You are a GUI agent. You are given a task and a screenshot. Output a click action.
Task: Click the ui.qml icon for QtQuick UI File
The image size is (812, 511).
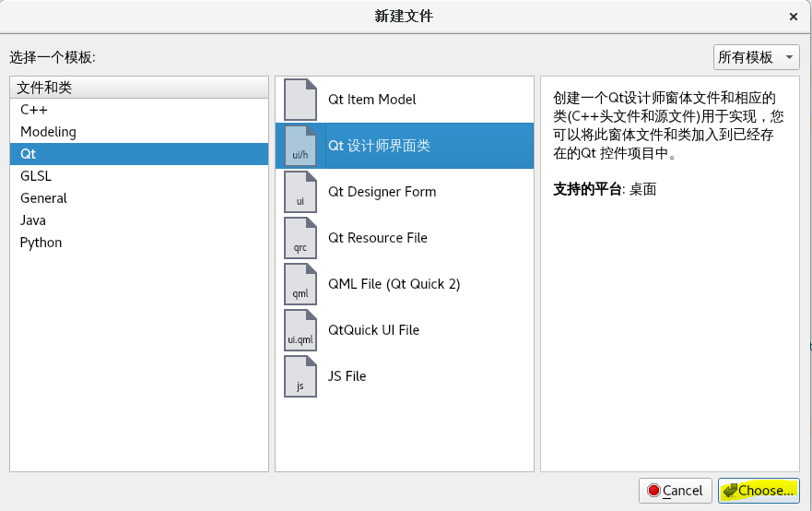300,330
